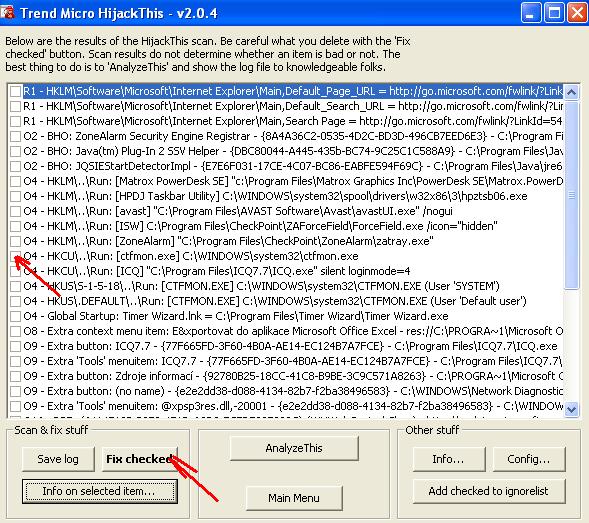Select the Default_Page_URL row text

click(x=293, y=91)
